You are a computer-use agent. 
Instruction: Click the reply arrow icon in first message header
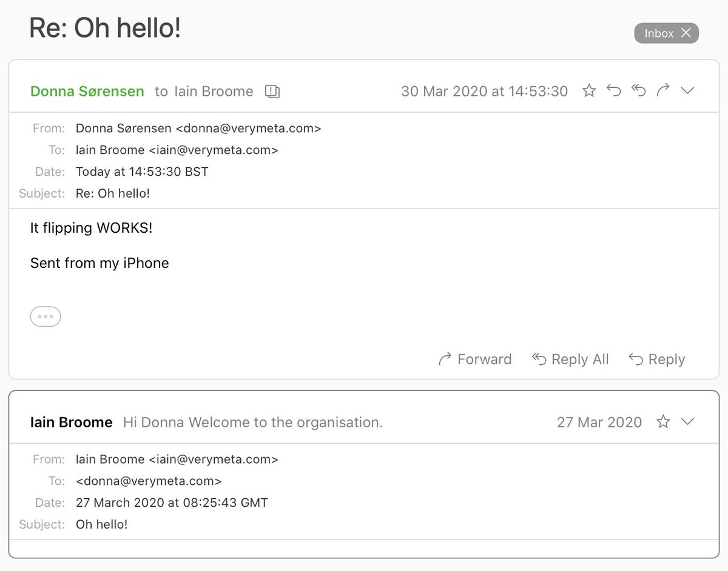614,91
